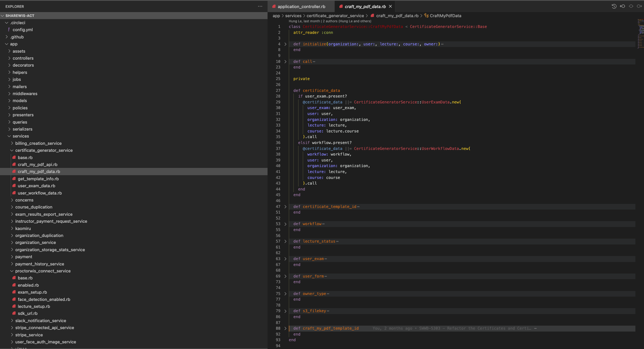This screenshot has height=349, width=644.
Task: Click the folded ellipsis after 'def call'
Action: point(314,62)
